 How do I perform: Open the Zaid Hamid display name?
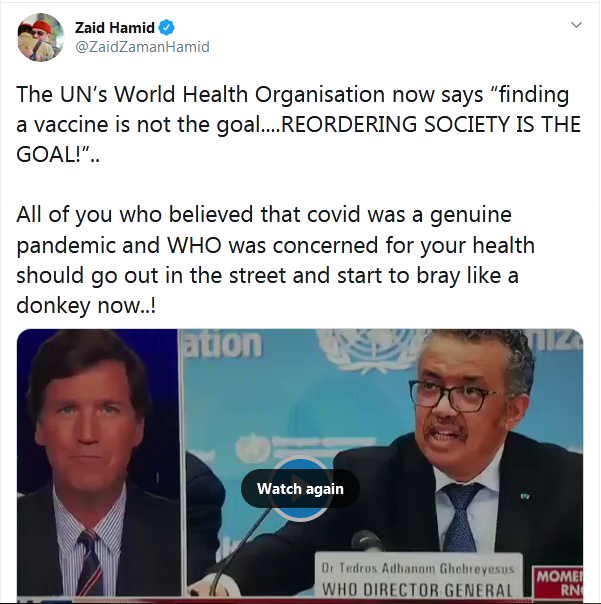(x=115, y=27)
